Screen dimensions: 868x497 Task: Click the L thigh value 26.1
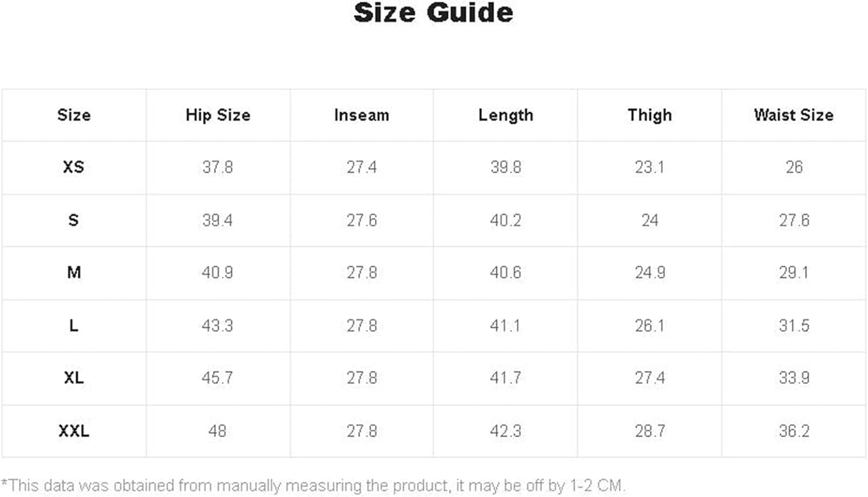(x=650, y=326)
